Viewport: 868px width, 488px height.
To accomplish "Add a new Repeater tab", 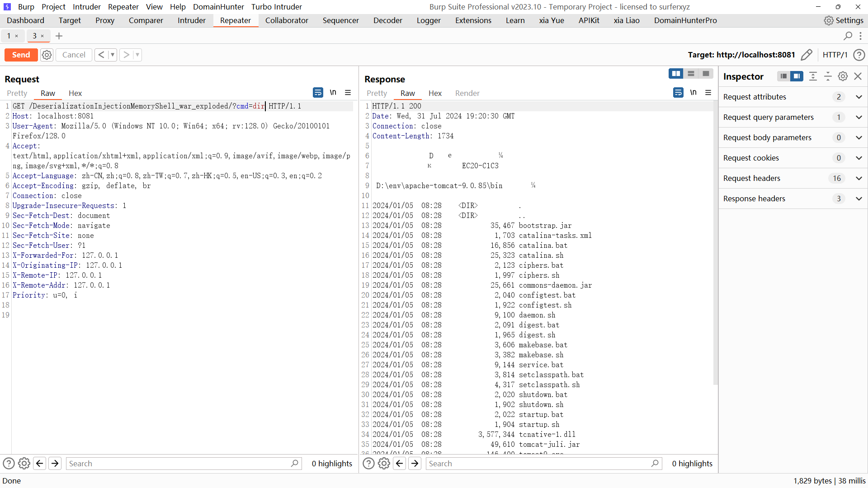I will pyautogui.click(x=59, y=36).
